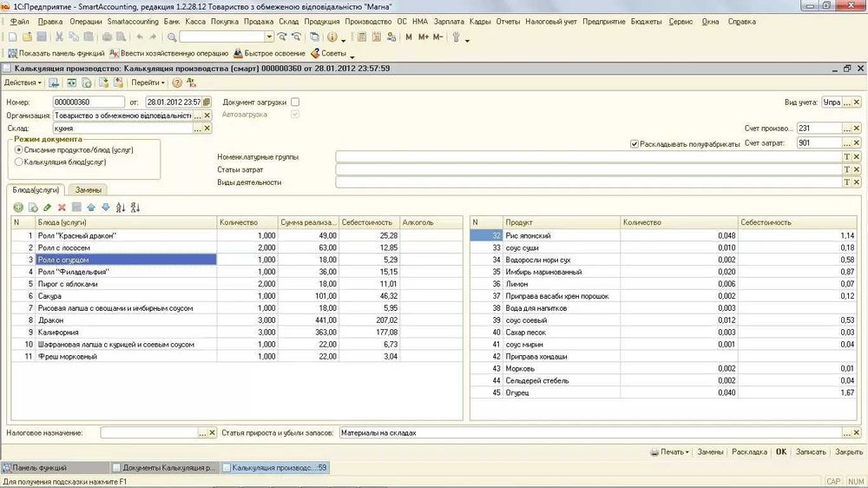Open the help question mark icon
This screenshot has height=488, width=868.
pyautogui.click(x=177, y=82)
